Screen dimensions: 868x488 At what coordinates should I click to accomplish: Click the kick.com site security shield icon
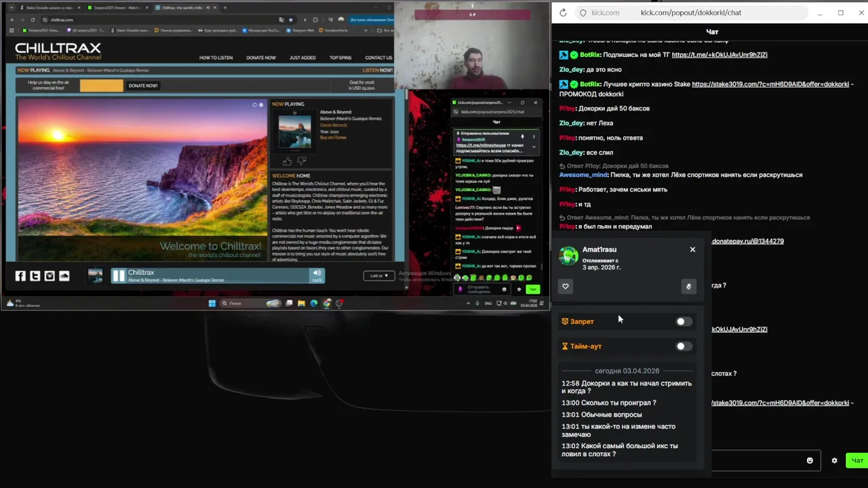pyautogui.click(x=583, y=13)
